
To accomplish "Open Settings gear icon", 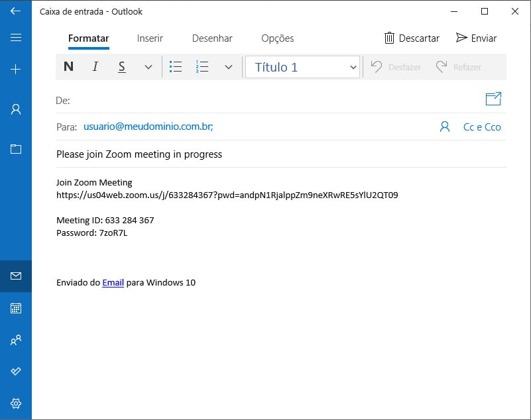I will click(15, 403).
